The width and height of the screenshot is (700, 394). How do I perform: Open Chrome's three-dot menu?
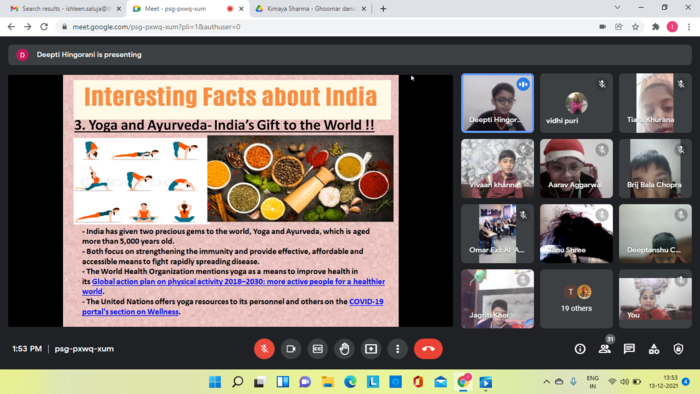point(689,27)
